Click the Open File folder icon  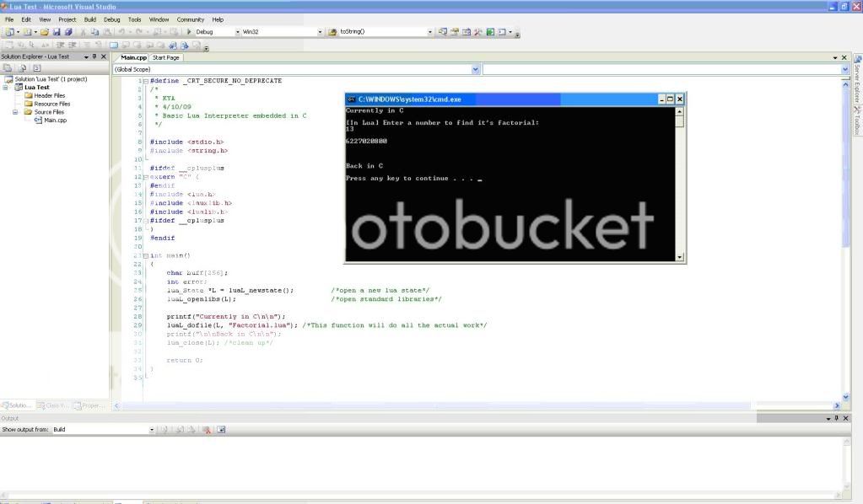45,32
